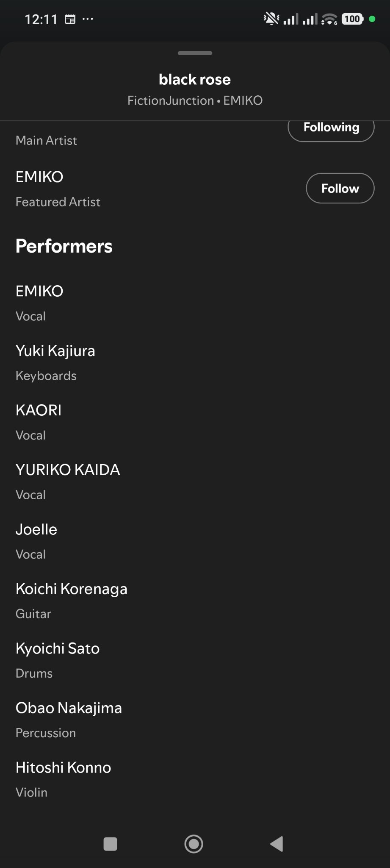Screen dimensions: 390x868
Task: Select performer Yuki Kajiura
Action: coord(55,351)
